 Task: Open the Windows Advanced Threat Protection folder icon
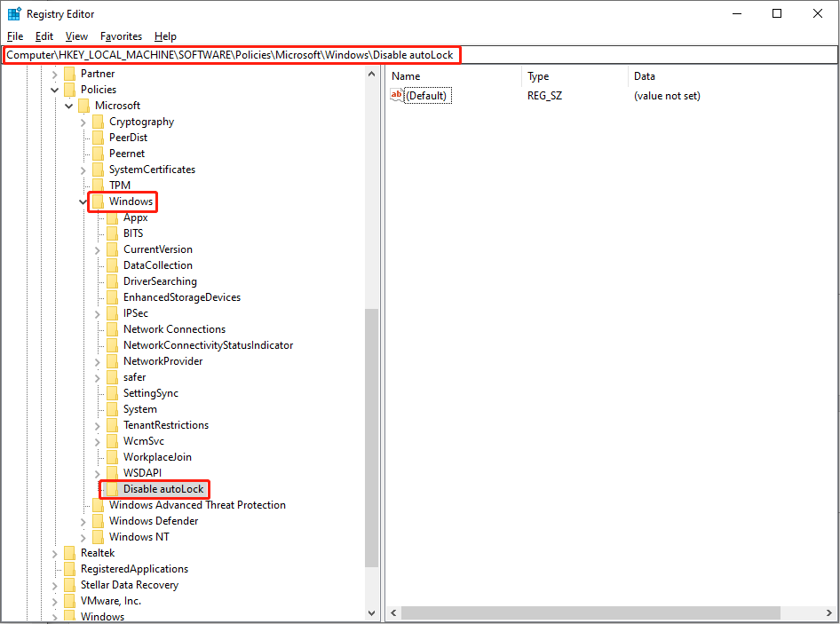coord(98,504)
